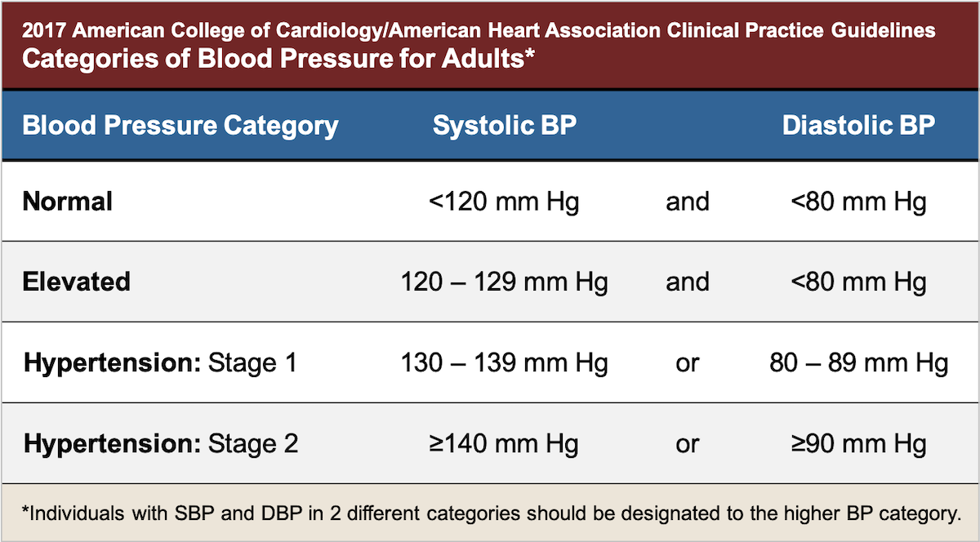Click the "120 – 129 mm Hg" systolic value
980x542 pixels.
(504, 282)
